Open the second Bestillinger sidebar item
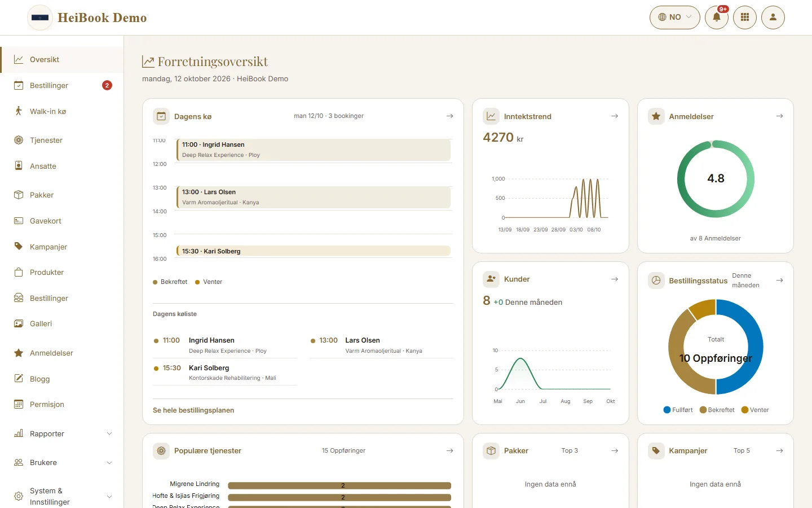This screenshot has width=812, height=508. pos(62,298)
